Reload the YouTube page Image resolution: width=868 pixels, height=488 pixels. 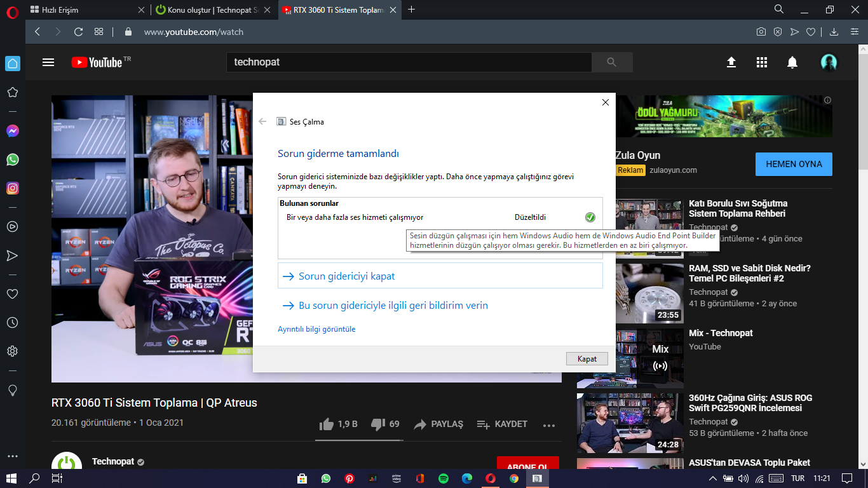[x=79, y=32]
